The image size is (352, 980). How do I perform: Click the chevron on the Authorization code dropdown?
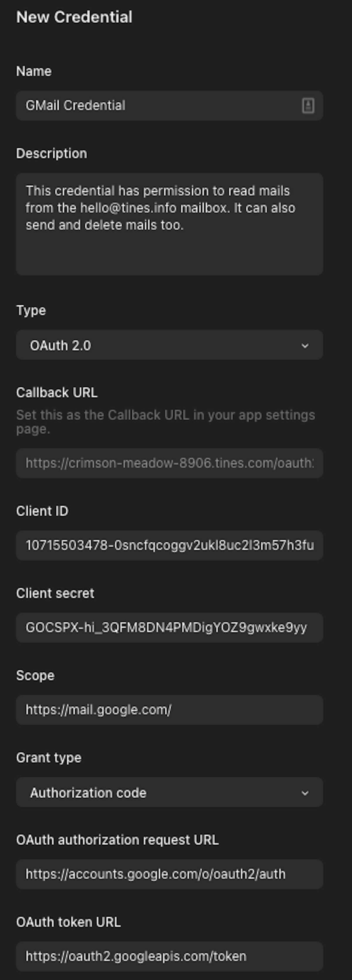(305, 793)
